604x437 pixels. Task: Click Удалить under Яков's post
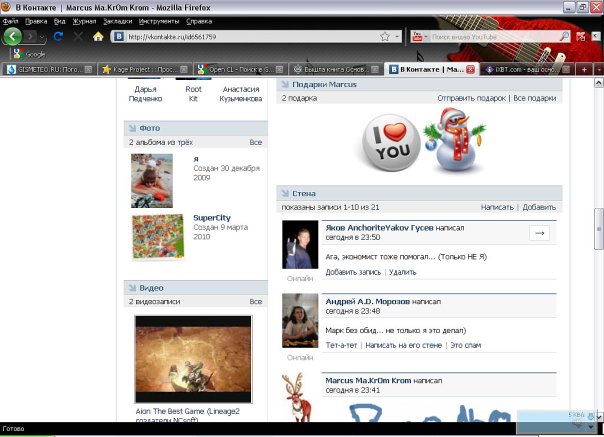[x=403, y=272]
